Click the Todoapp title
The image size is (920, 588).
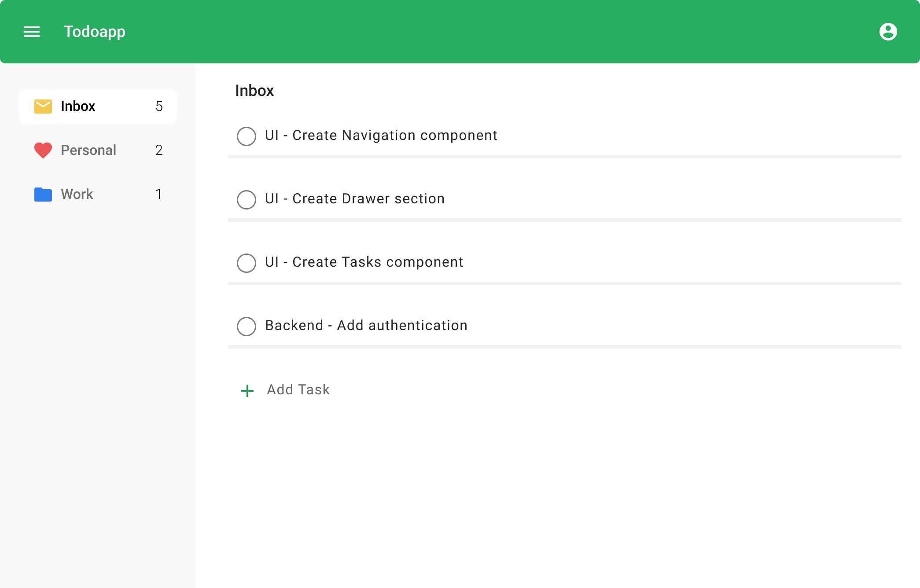coord(95,32)
